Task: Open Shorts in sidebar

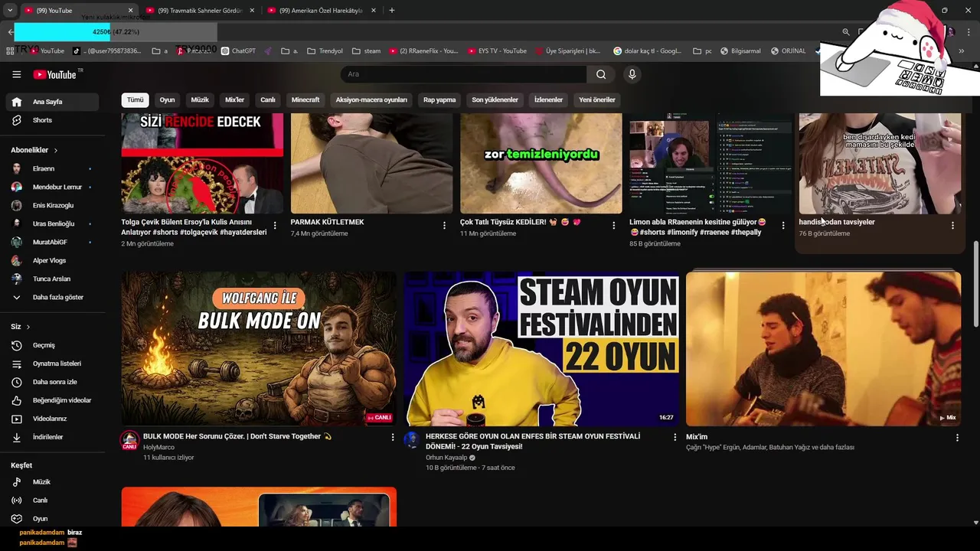Action: pyautogui.click(x=52, y=120)
